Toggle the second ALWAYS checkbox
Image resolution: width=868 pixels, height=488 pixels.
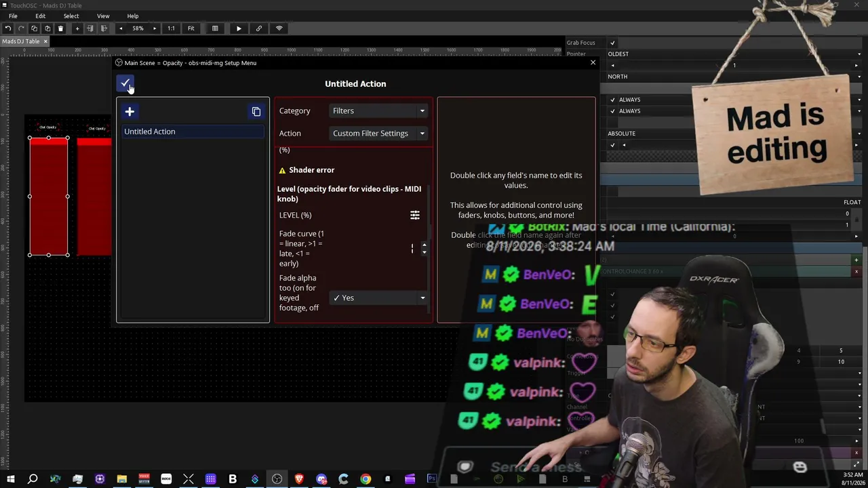point(612,111)
